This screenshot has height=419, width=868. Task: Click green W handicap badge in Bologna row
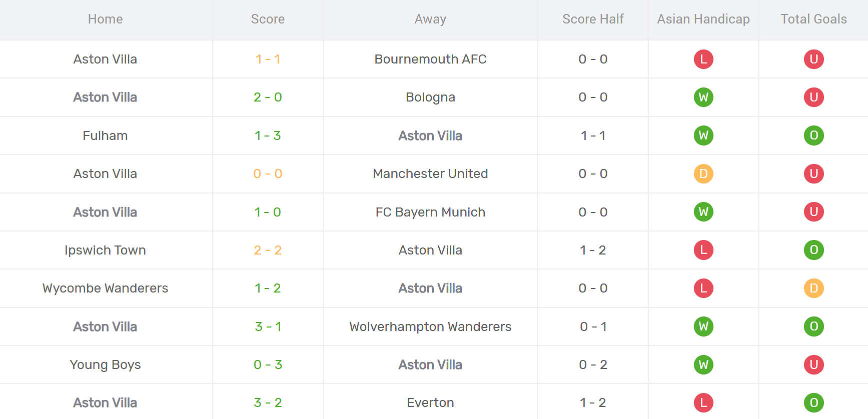click(703, 97)
